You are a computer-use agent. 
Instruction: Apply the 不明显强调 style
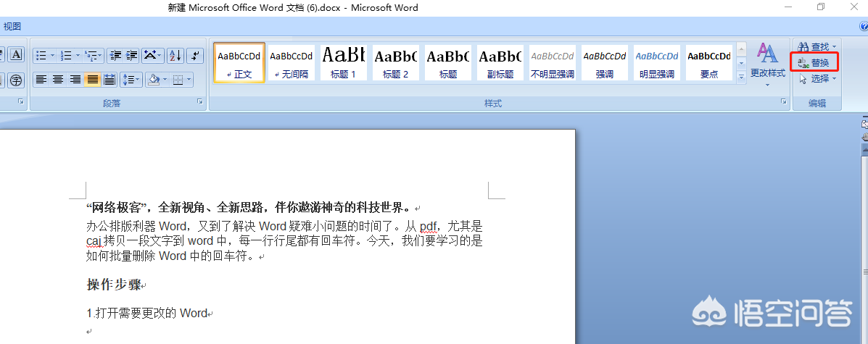coord(552,63)
